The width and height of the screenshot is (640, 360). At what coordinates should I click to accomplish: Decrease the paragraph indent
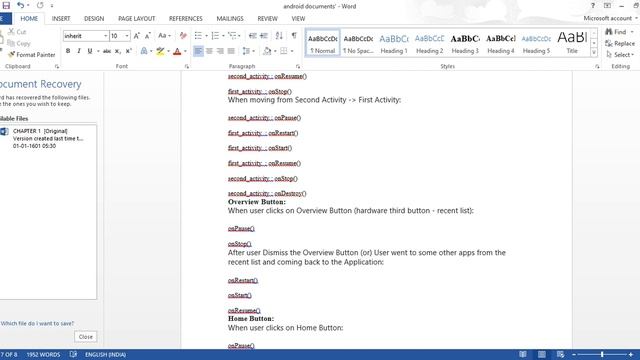(x=253, y=36)
